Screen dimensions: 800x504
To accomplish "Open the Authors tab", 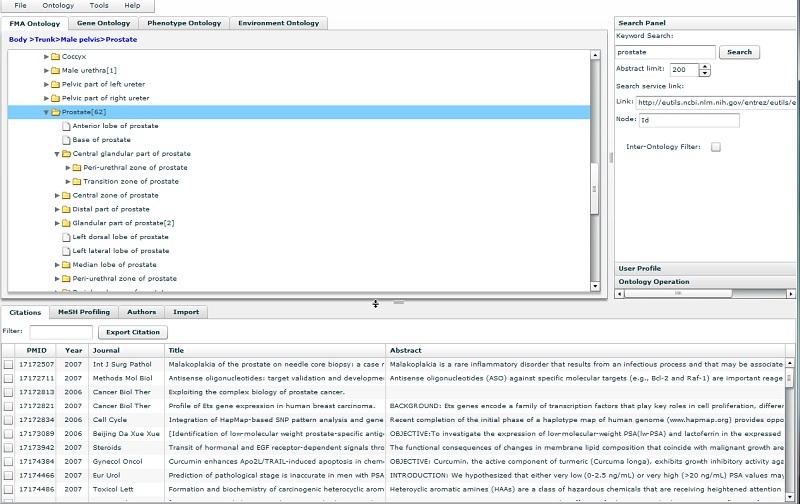I will (141, 312).
